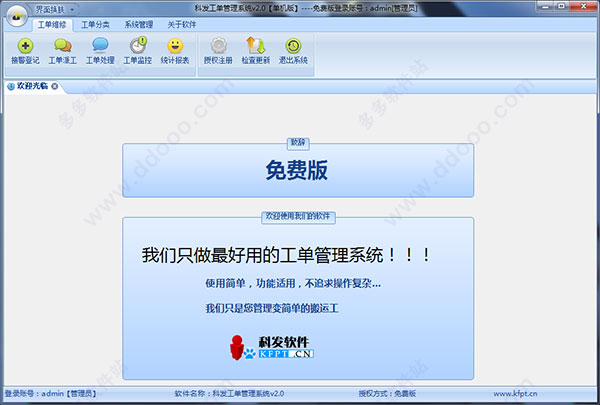Click the 欢迎使用我们的软件 group label
Viewport: 600px width, 405px height.
pos(298,217)
